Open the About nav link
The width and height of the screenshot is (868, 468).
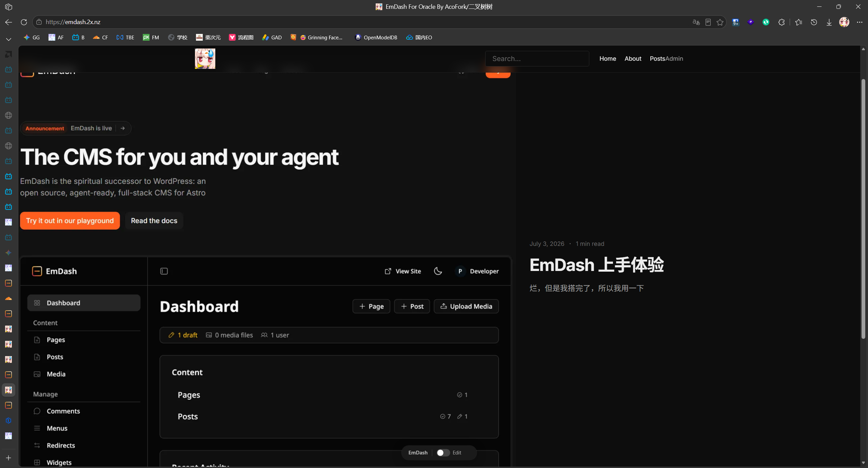coord(633,59)
